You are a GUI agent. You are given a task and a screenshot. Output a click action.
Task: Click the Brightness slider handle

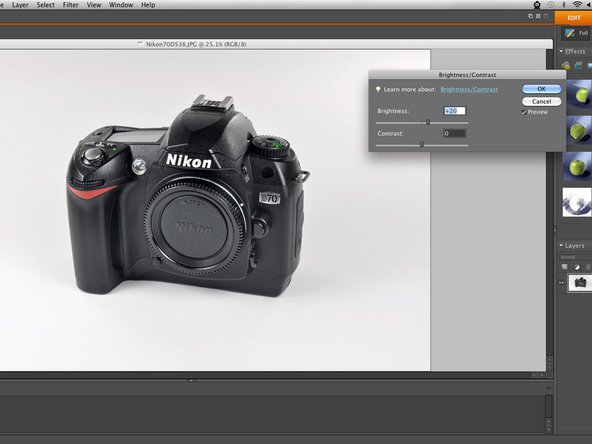coord(428,122)
